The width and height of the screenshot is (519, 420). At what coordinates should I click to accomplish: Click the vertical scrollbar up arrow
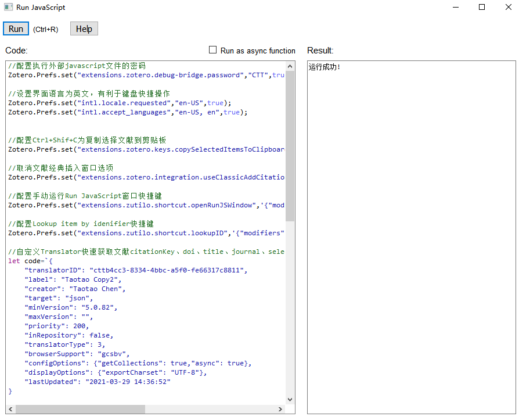pyautogui.click(x=290, y=65)
